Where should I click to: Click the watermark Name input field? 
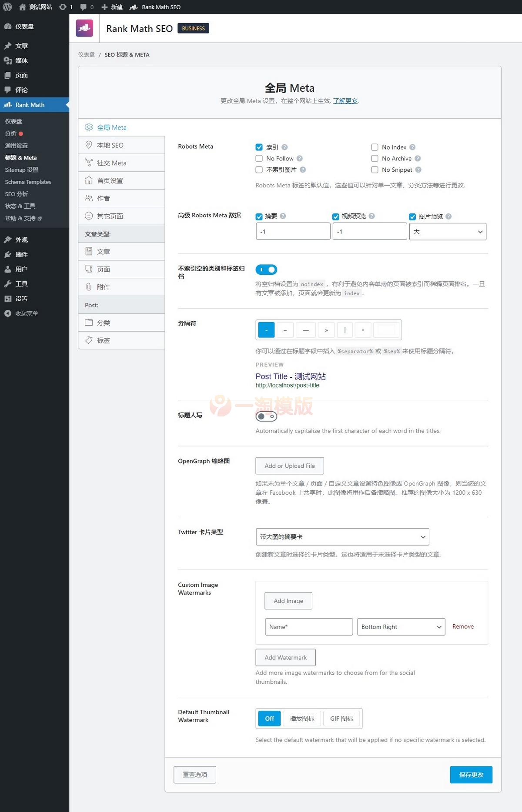coord(308,627)
